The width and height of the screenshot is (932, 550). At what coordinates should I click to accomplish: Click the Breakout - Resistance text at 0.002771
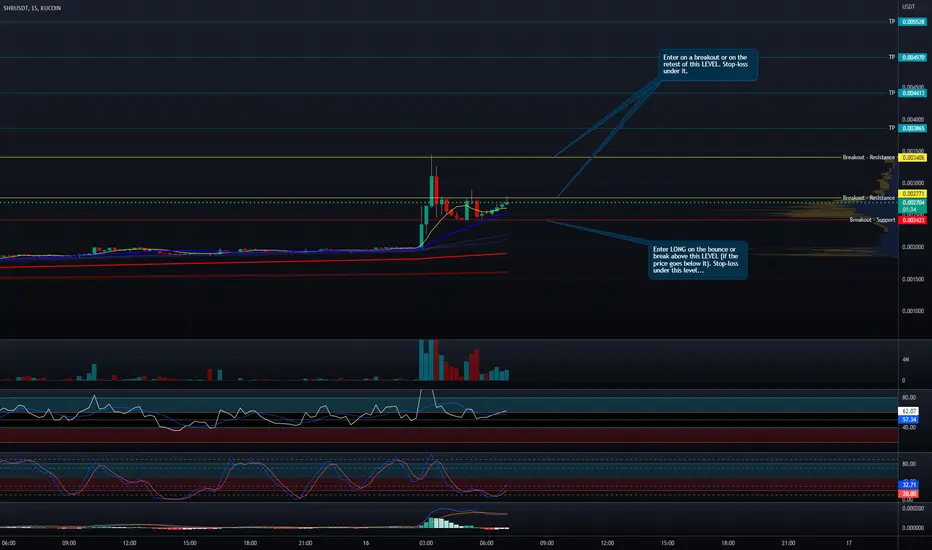pyautogui.click(x=868, y=197)
